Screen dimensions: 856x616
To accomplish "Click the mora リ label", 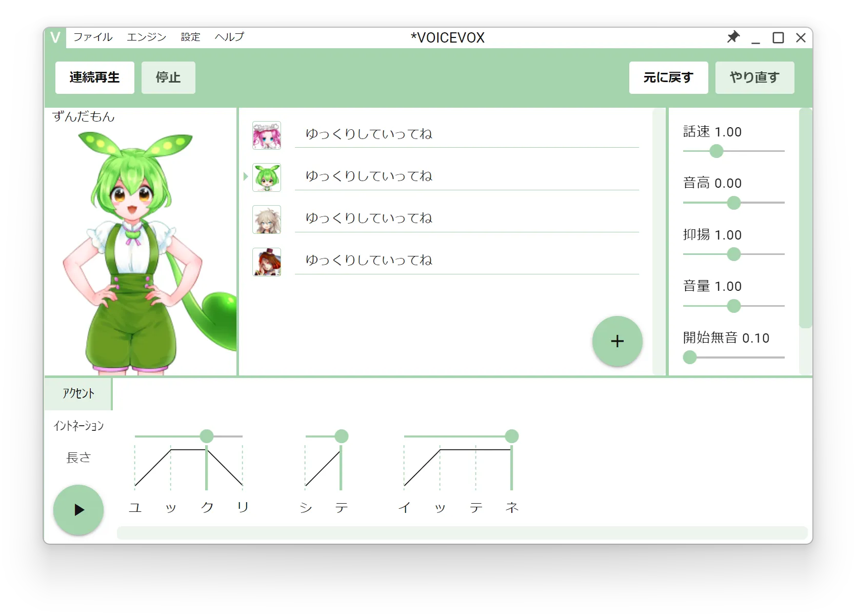I will coord(243,508).
